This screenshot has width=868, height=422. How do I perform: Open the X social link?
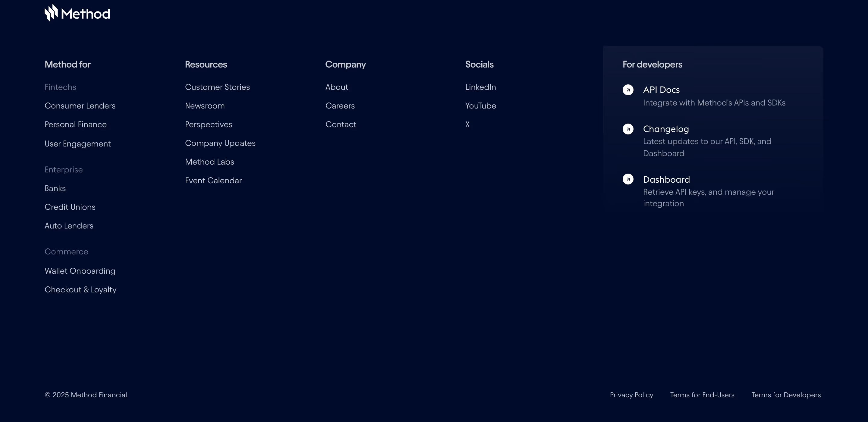pos(467,124)
